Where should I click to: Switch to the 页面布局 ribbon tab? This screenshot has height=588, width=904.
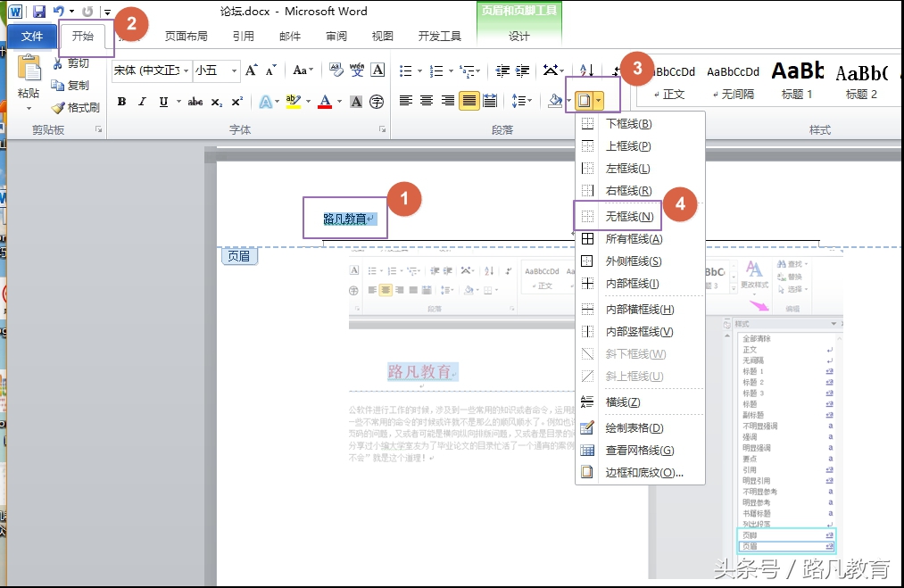187,36
